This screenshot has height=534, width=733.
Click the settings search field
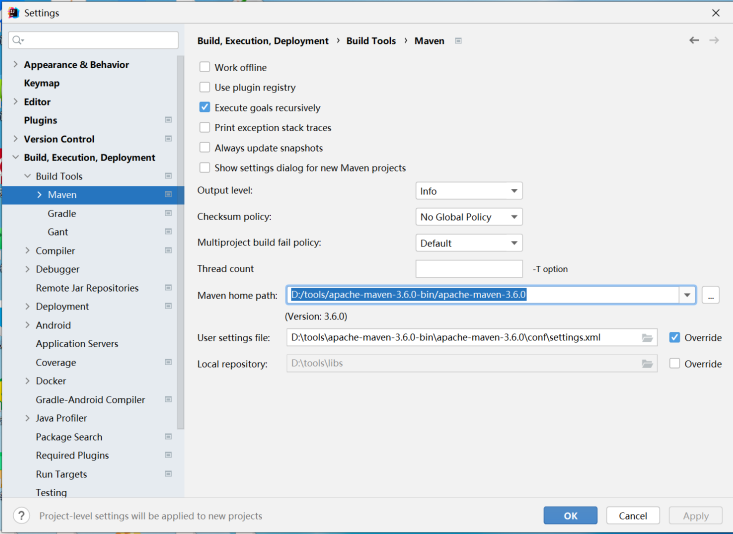click(x=93, y=40)
